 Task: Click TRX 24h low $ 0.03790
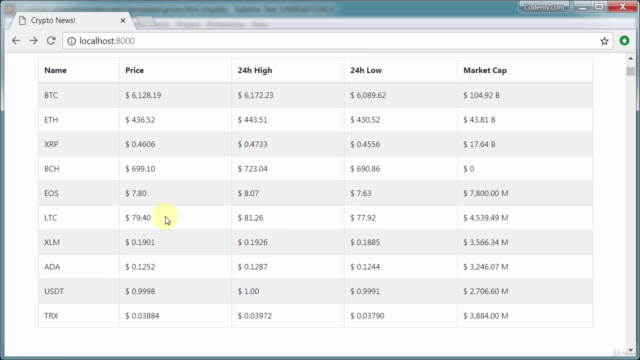click(367, 316)
